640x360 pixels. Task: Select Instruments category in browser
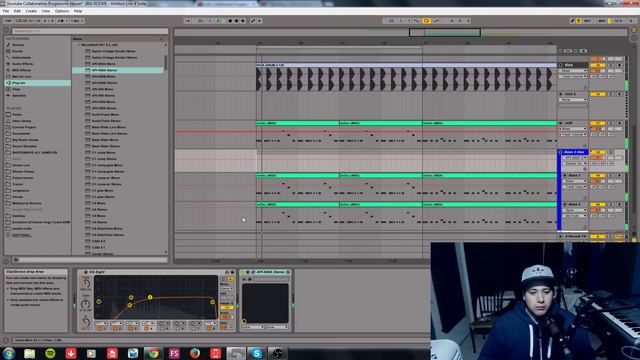[x=21, y=58]
